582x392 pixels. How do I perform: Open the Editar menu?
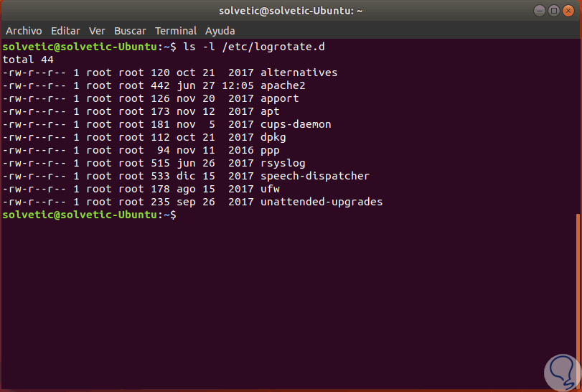point(65,31)
